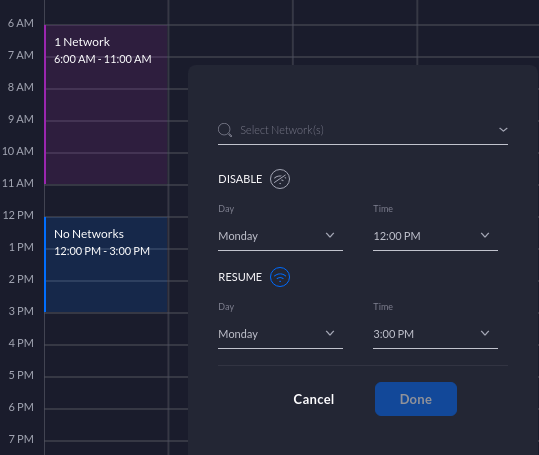Click the Disable WiFi crossed-out icon
This screenshot has width=539, height=455.
(x=280, y=179)
